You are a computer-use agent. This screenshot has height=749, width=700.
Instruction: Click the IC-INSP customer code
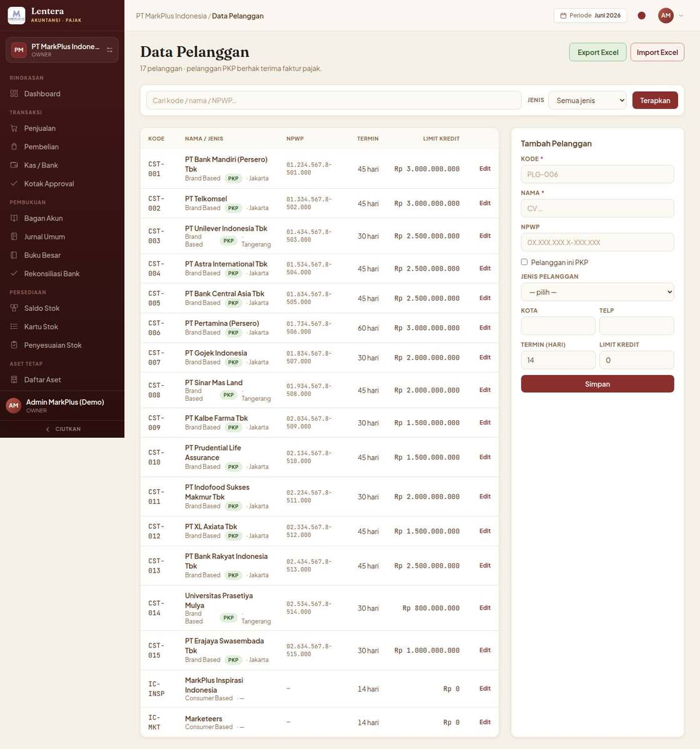click(x=156, y=689)
